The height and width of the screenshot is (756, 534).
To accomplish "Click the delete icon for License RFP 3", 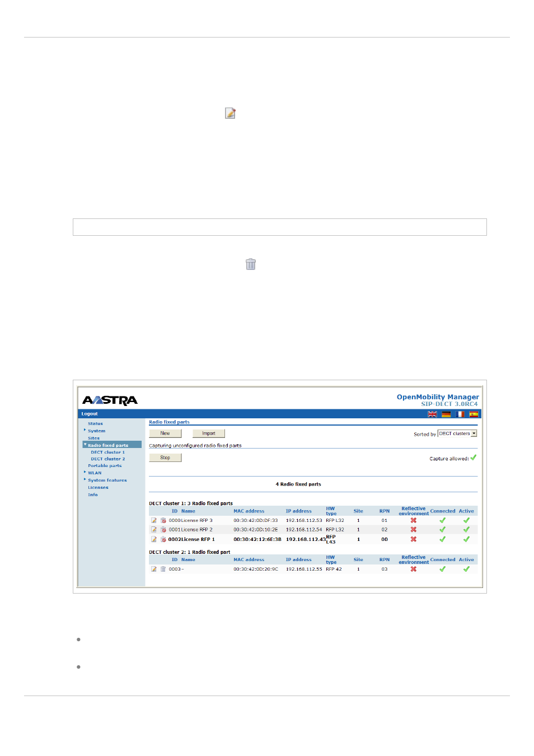I will pyautogui.click(x=163, y=520).
